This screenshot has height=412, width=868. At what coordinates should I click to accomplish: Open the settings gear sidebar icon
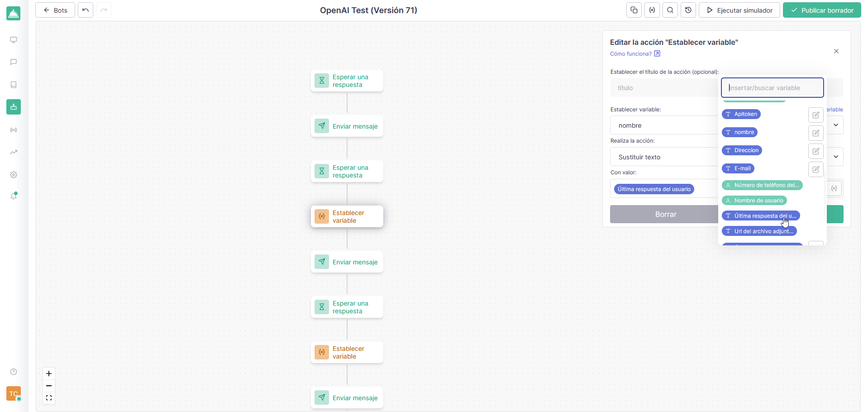(14, 175)
